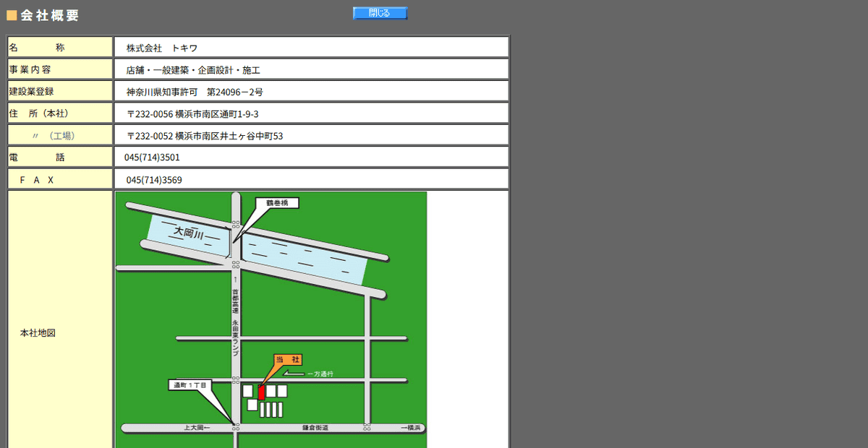Select the 名称 header cell in the table
Viewport: 868px width, 448px height.
tap(59, 46)
